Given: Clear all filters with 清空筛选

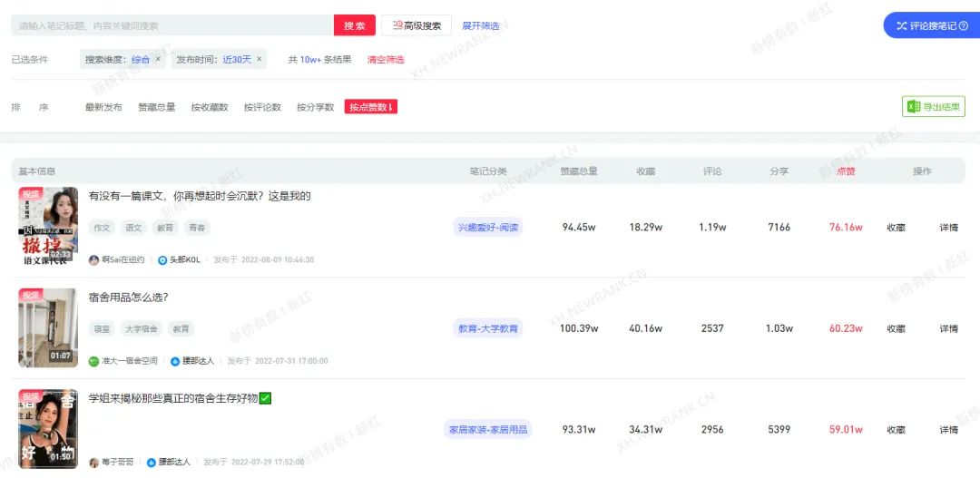Looking at the screenshot, I should tap(386, 60).
